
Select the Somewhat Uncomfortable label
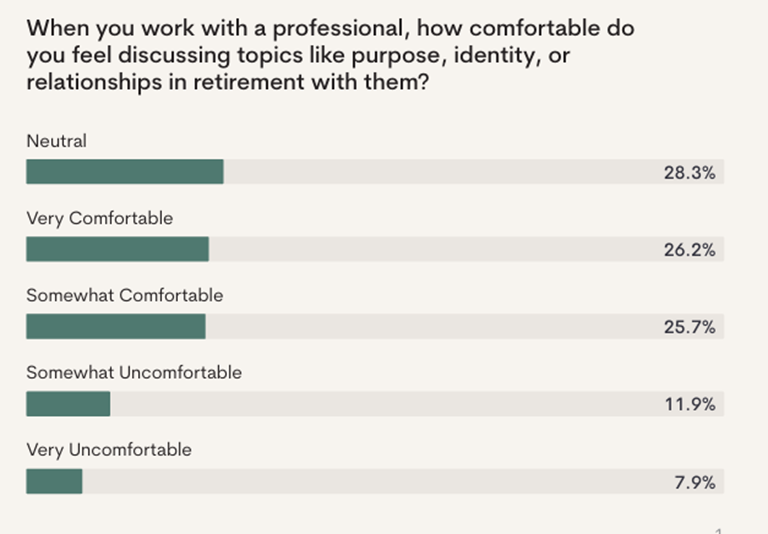pos(134,373)
